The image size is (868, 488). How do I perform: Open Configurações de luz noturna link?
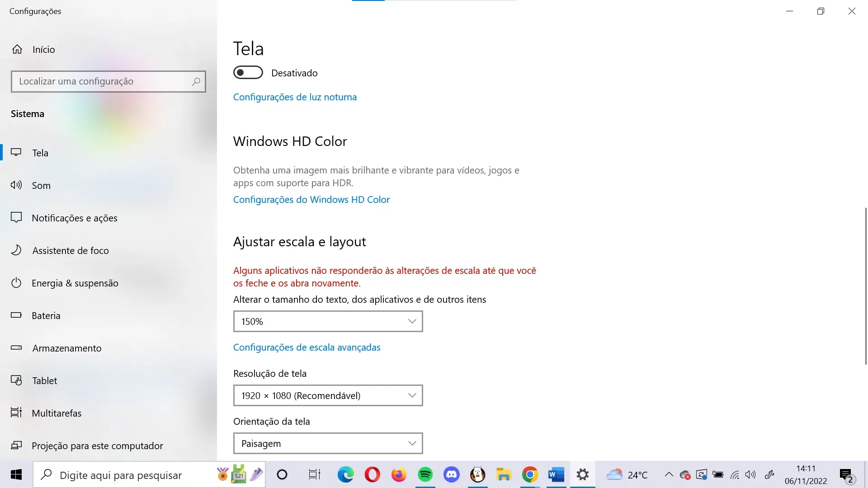pyautogui.click(x=295, y=97)
